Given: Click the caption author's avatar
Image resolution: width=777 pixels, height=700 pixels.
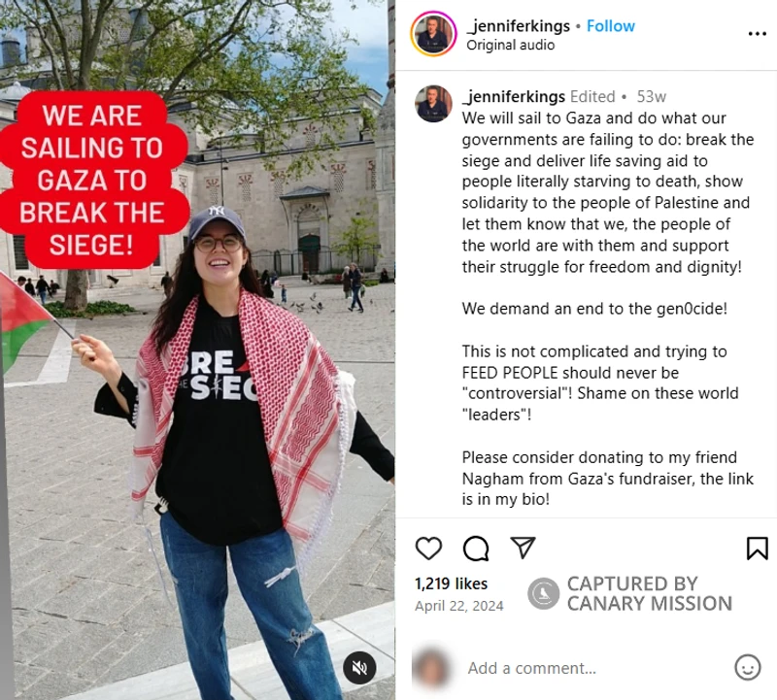Looking at the screenshot, I should point(433,104).
